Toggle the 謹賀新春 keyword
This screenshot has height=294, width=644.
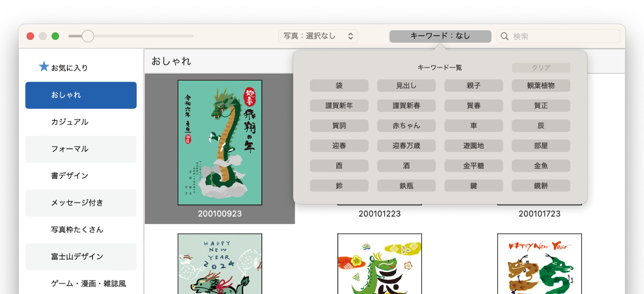coord(406,106)
